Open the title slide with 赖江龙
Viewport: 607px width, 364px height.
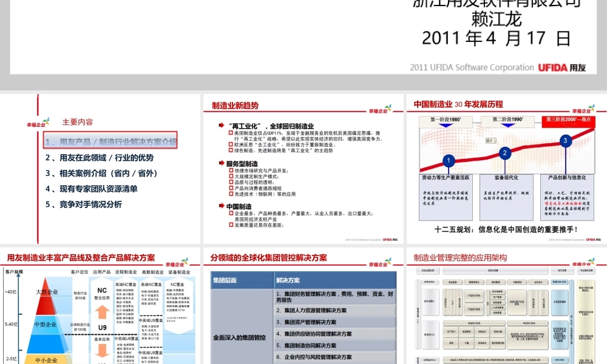click(x=303, y=37)
